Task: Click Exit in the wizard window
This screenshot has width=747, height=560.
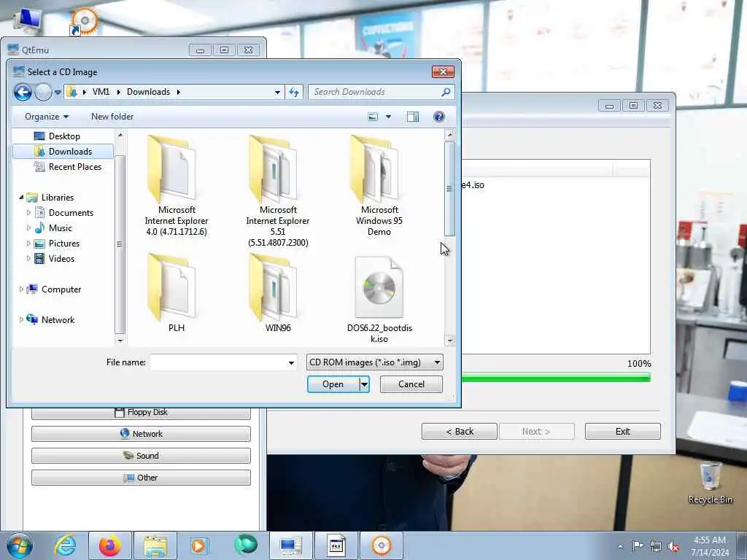Action: click(623, 432)
